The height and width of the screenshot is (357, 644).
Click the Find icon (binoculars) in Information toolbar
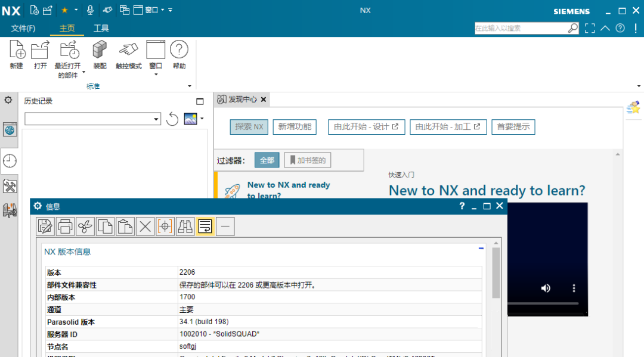pyautogui.click(x=185, y=226)
